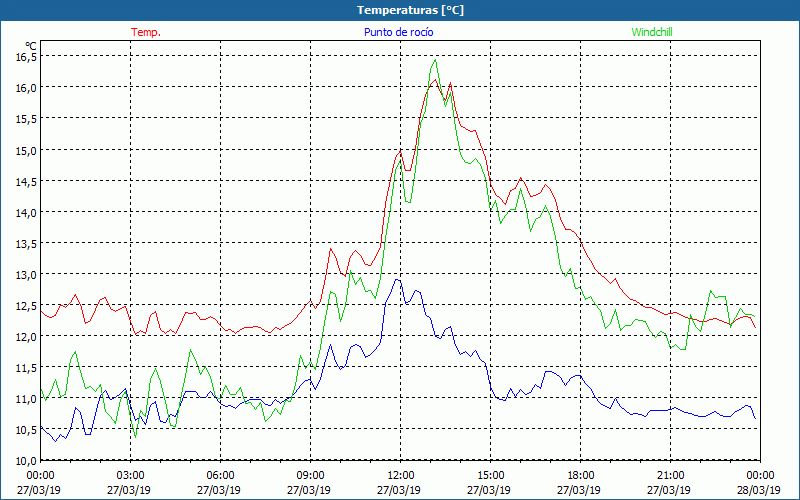Click the 28/03/19 date label

click(759, 490)
